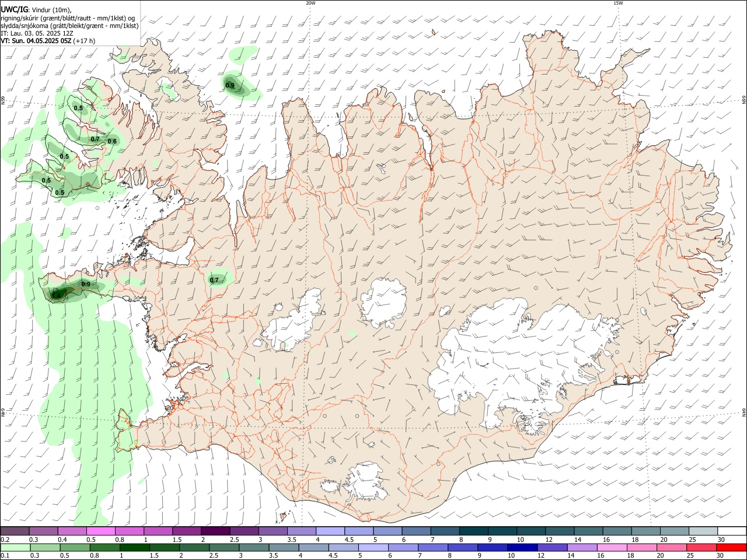The height and width of the screenshot is (560, 747).
Task: Click the 'IT: Lau. 03. 05. 2025 12Z' line
Action: point(37,33)
